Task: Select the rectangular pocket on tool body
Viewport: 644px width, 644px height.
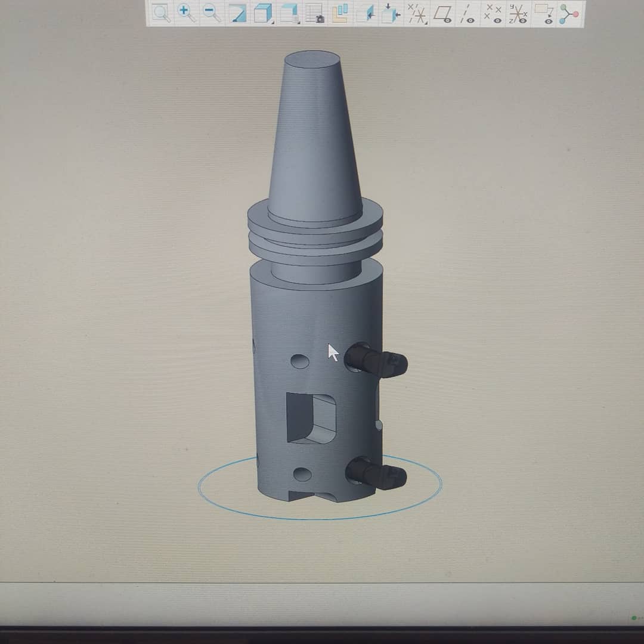Action: coord(311,417)
